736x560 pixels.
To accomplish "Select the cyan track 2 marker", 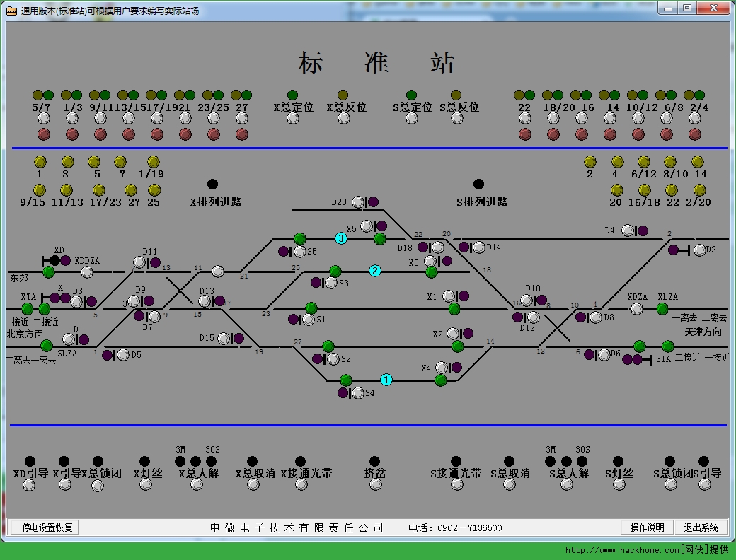I will tap(374, 271).
